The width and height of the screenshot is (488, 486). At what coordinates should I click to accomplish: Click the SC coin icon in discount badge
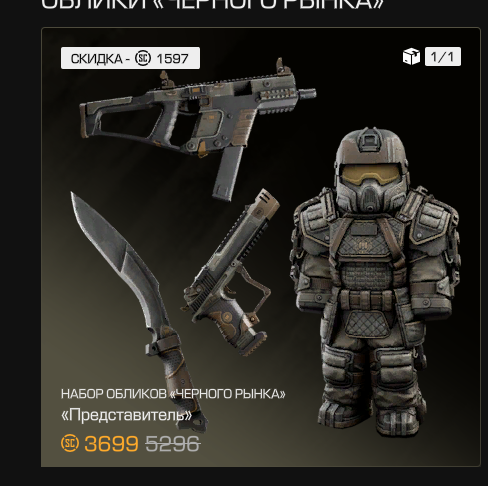point(143,58)
